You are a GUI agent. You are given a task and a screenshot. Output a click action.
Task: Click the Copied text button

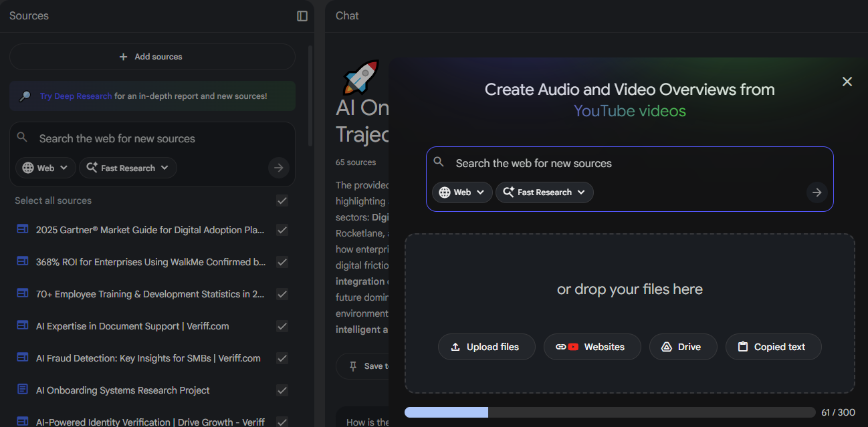click(x=774, y=347)
